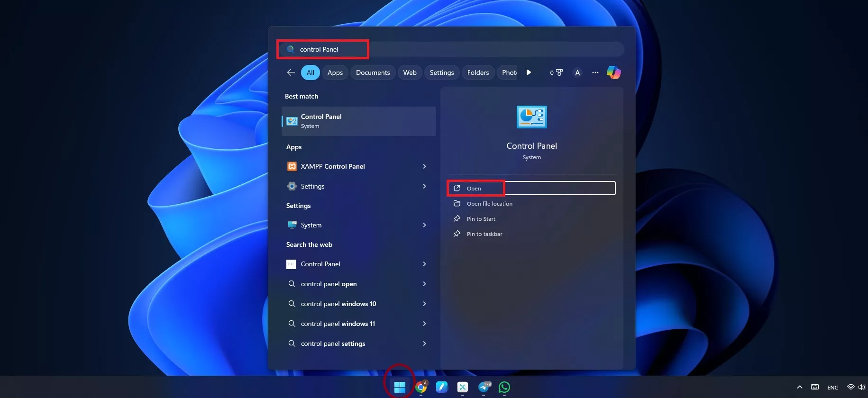Switch to the partially visible Photos tab
This screenshot has width=868, height=398.
point(508,72)
